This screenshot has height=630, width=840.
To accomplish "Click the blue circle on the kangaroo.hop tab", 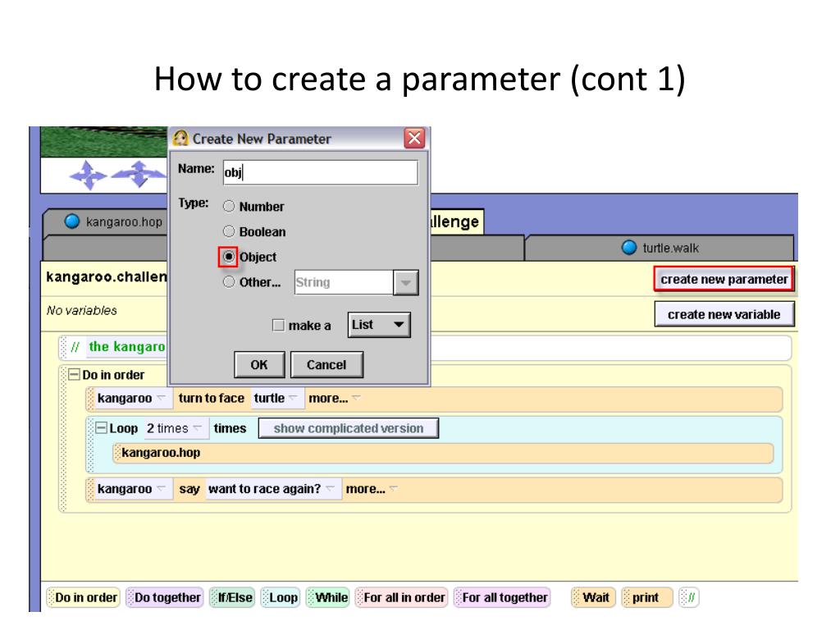I will click(x=72, y=221).
